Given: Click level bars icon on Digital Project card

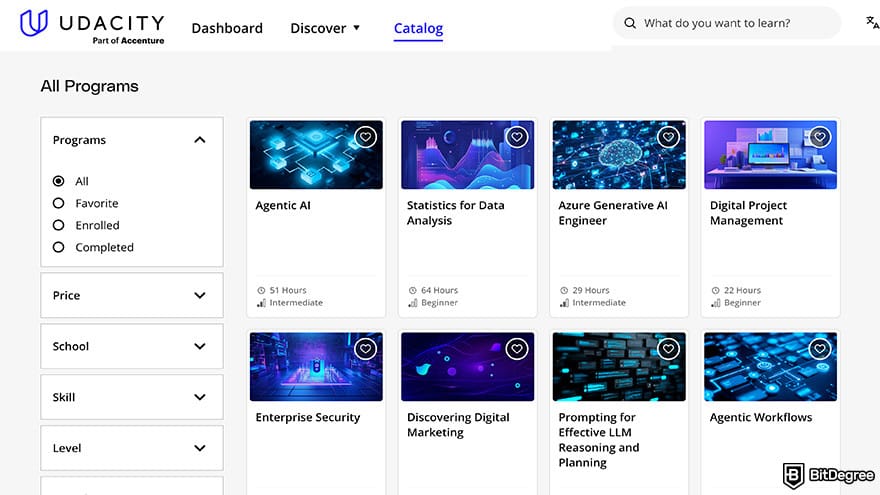Looking at the screenshot, I should [x=716, y=303].
